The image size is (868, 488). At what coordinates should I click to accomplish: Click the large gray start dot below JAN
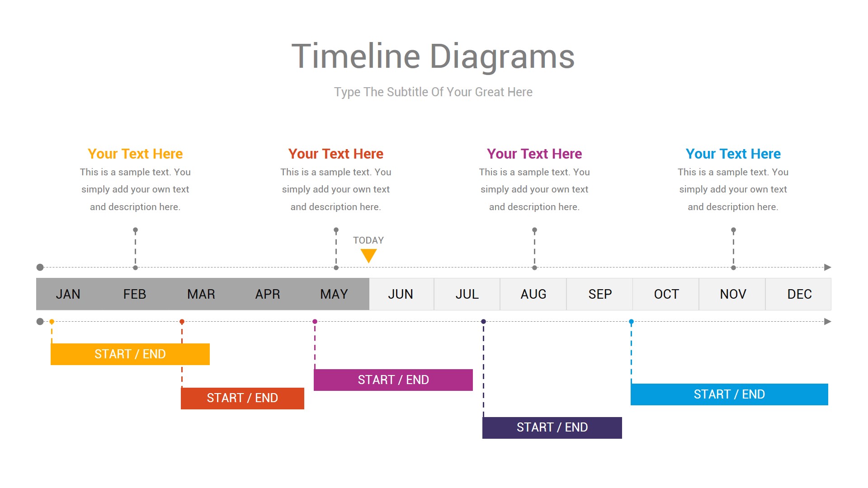40,322
